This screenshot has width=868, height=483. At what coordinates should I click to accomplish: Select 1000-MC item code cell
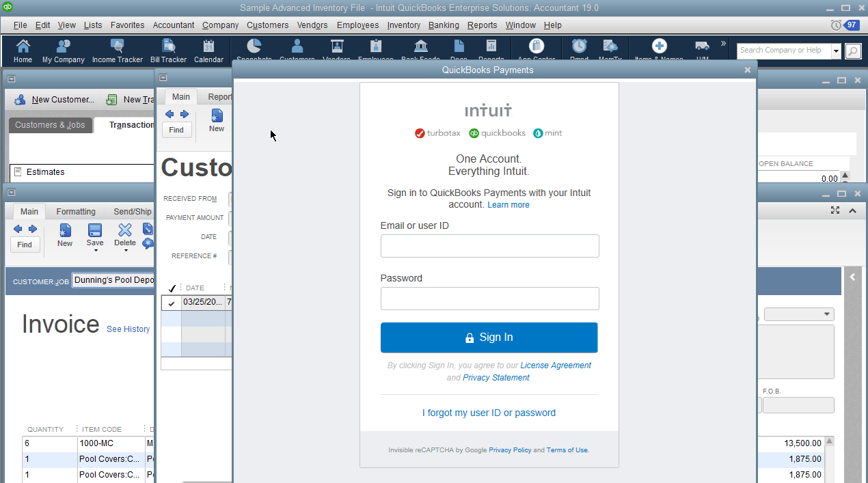(x=111, y=443)
